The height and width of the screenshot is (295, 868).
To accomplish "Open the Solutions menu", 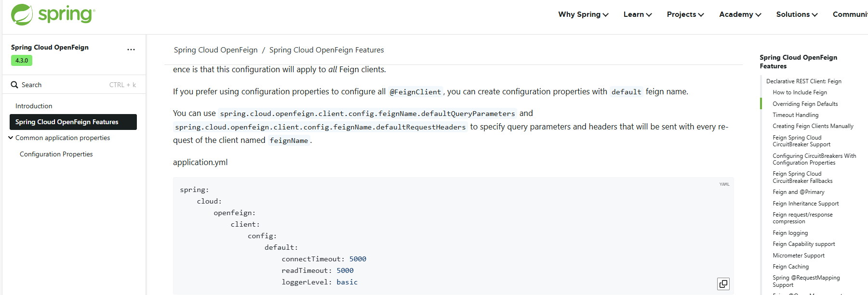I will tap(797, 14).
